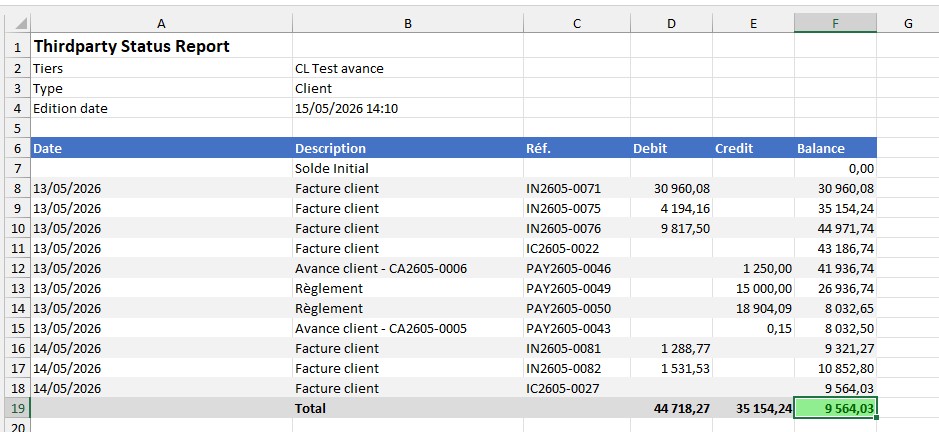Click credit cell '18 904,09'
939x432 pixels.
coord(753,308)
